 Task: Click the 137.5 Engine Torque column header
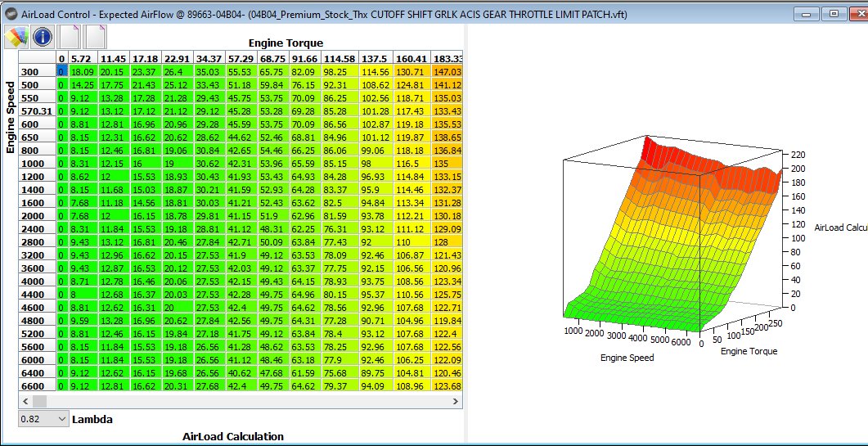tap(376, 58)
